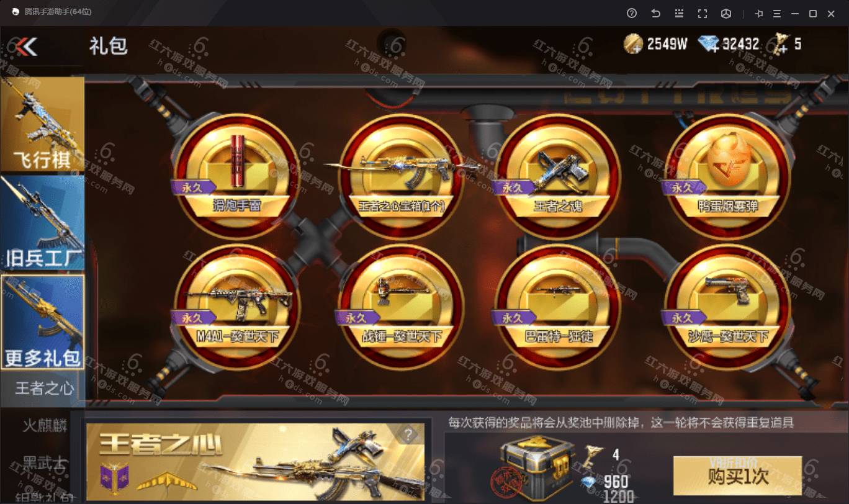Go back using the double-arrow icon
This screenshot has height=504, width=849.
pos(26,46)
